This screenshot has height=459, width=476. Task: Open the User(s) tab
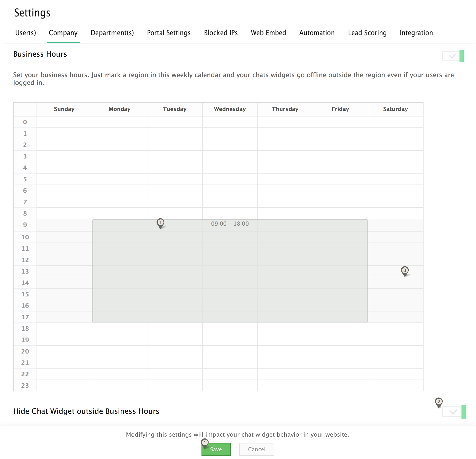pos(26,33)
